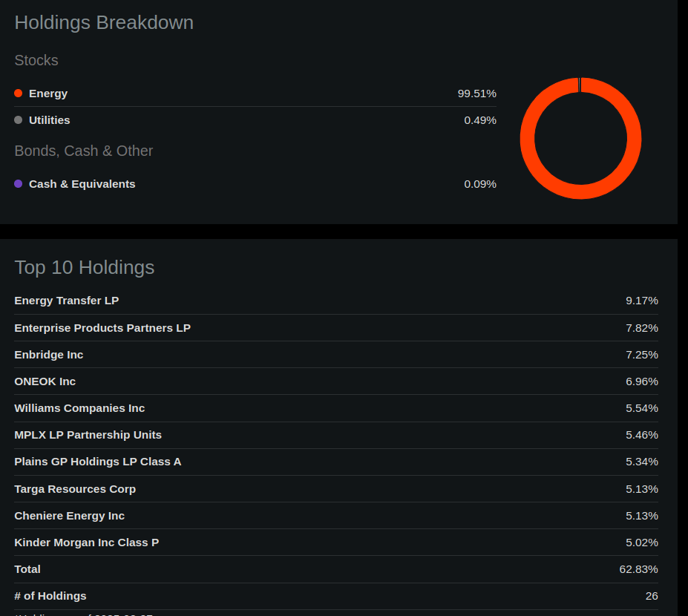Open Kinder Morgan Inc Class P holding

(x=86, y=543)
